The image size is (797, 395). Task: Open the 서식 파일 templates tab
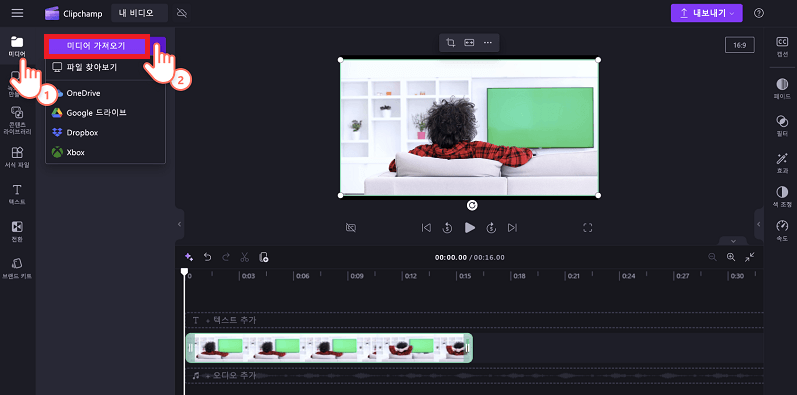click(x=17, y=157)
